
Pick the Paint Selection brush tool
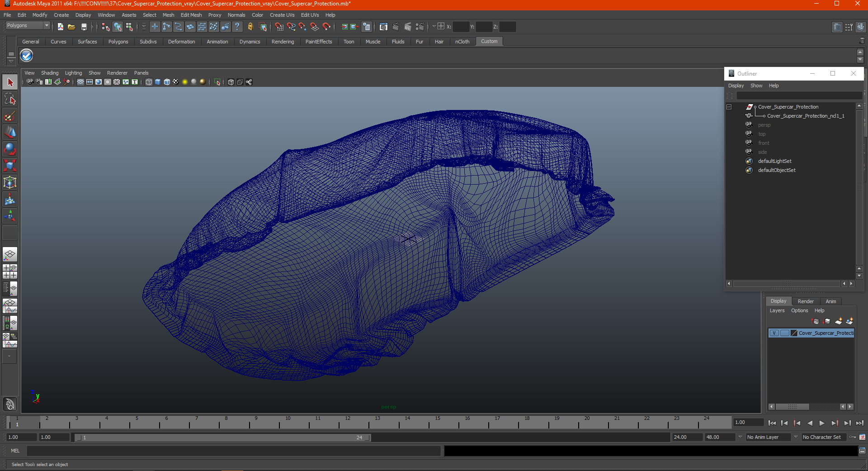click(x=10, y=116)
